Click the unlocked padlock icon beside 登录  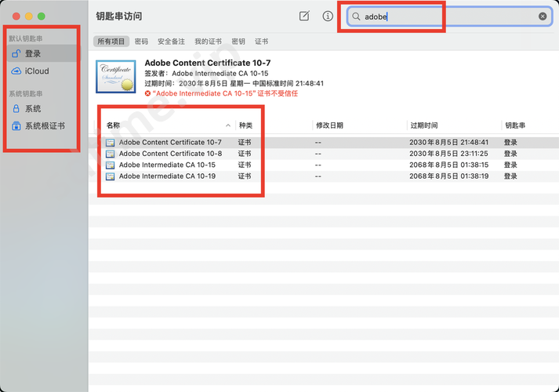point(16,54)
